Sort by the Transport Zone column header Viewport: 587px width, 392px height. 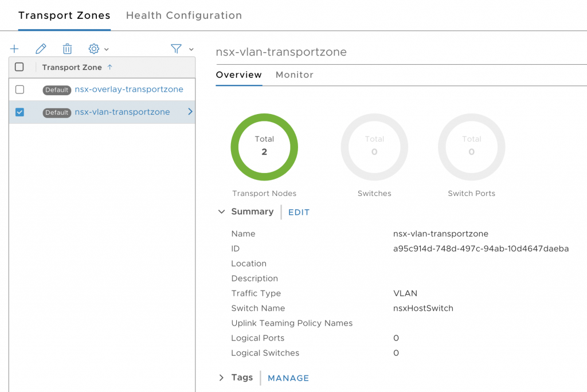(72, 68)
